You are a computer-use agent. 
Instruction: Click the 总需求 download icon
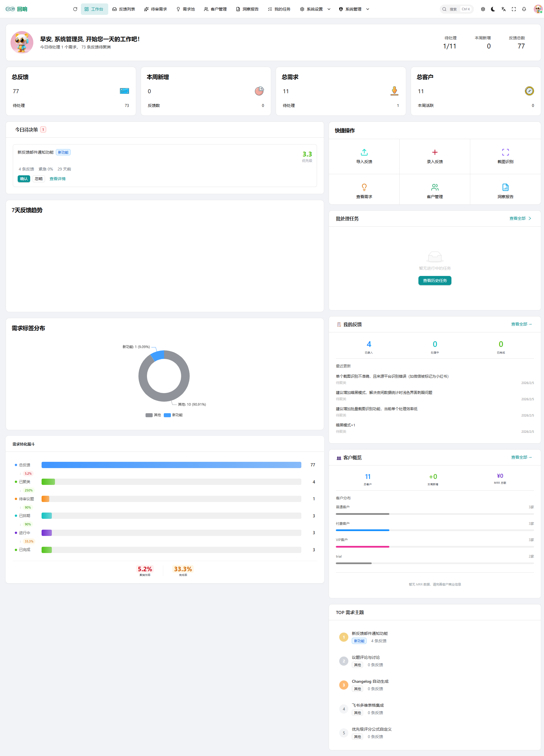pyautogui.click(x=394, y=91)
